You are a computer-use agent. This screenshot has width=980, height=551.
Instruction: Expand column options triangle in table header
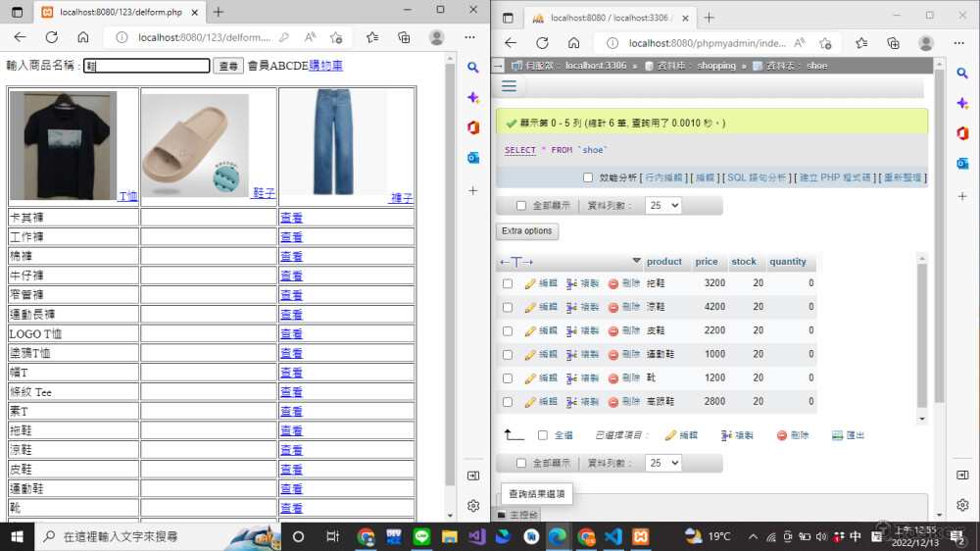coord(637,261)
